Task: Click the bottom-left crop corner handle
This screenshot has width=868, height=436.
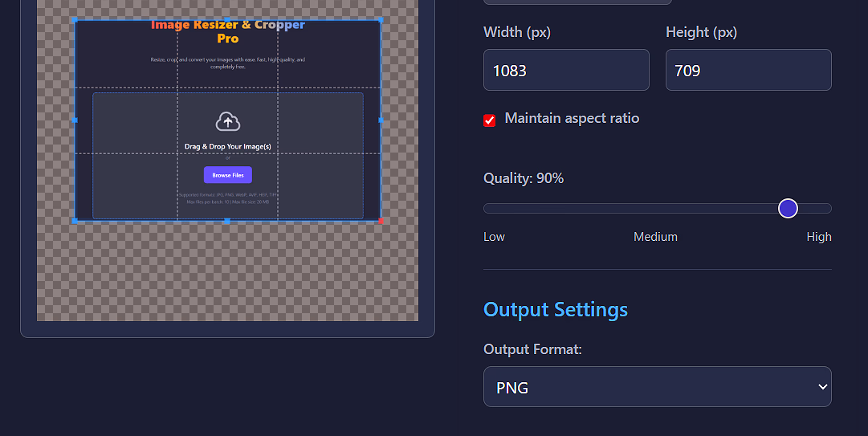Action: (75, 220)
